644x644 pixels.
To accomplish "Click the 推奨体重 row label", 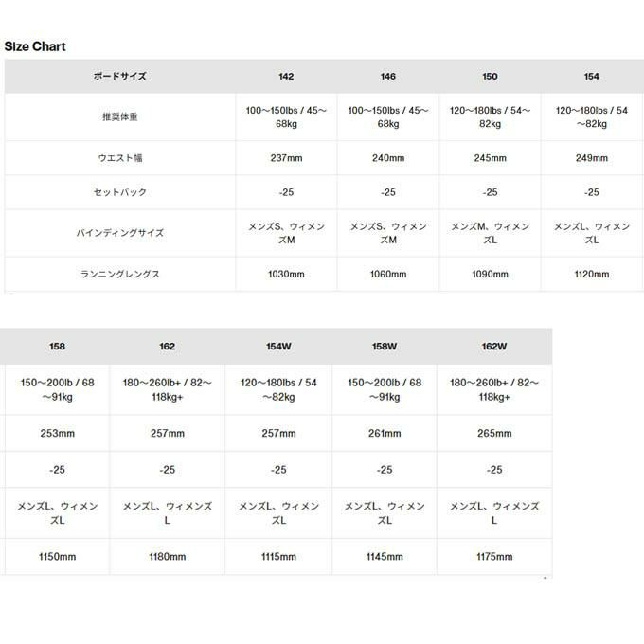I will pyautogui.click(x=119, y=117).
